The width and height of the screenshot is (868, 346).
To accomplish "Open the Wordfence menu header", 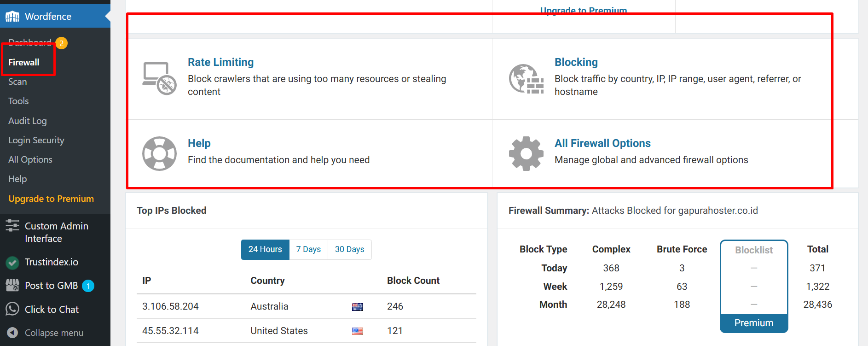I will (x=55, y=17).
